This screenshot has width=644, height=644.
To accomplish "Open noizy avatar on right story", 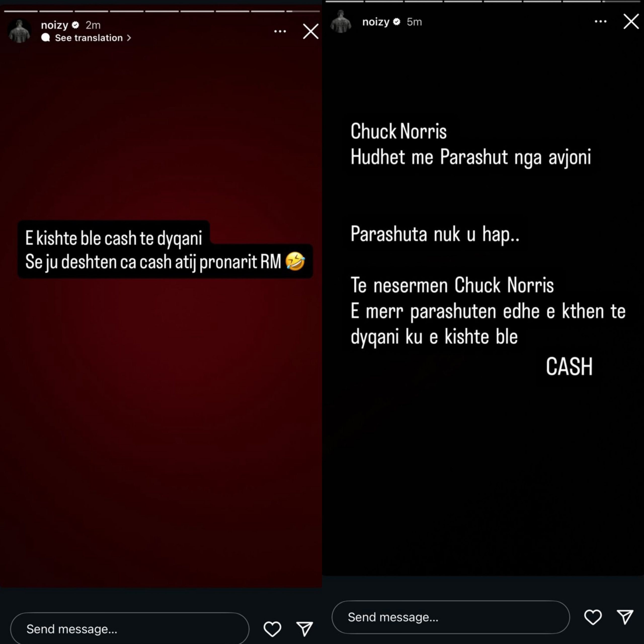I will [341, 22].
